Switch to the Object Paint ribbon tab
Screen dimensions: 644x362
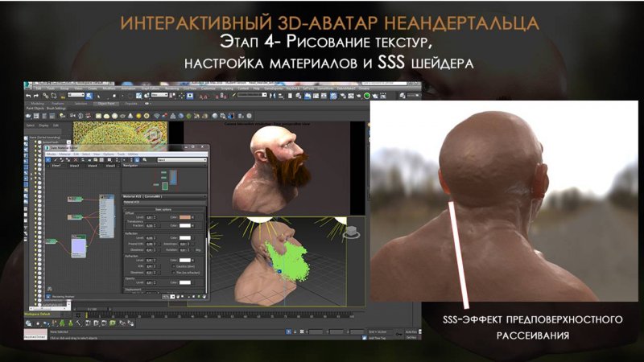[106, 104]
